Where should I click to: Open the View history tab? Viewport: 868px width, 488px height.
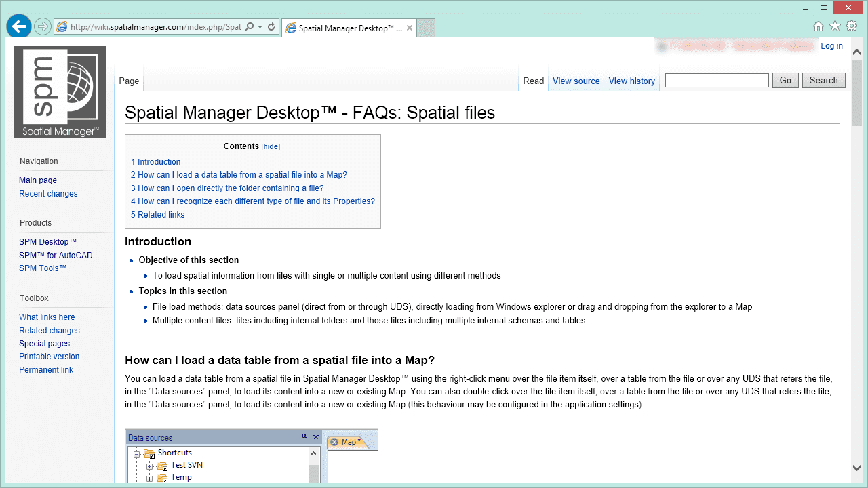click(632, 81)
